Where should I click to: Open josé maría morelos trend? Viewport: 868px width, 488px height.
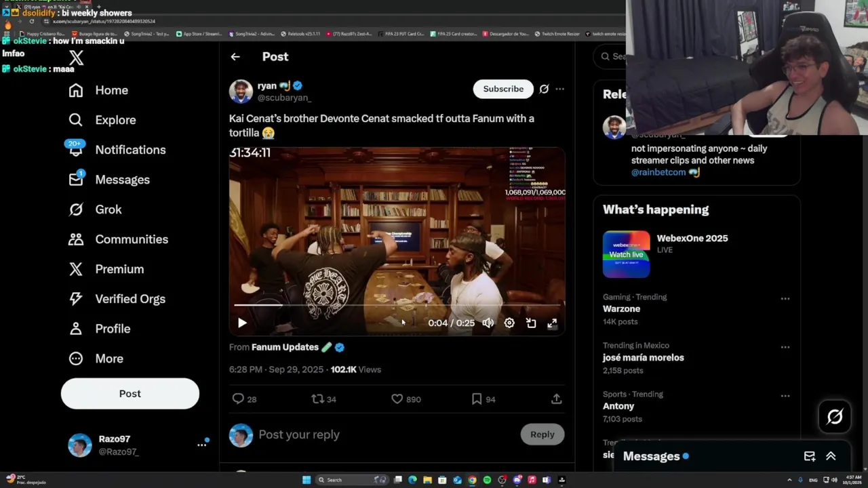643,357
